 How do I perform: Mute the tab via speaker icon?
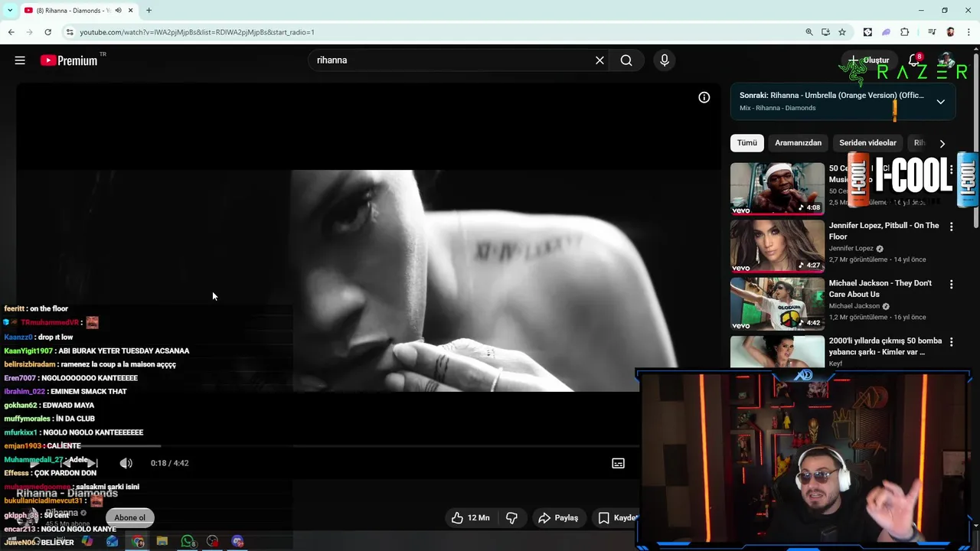point(118,10)
